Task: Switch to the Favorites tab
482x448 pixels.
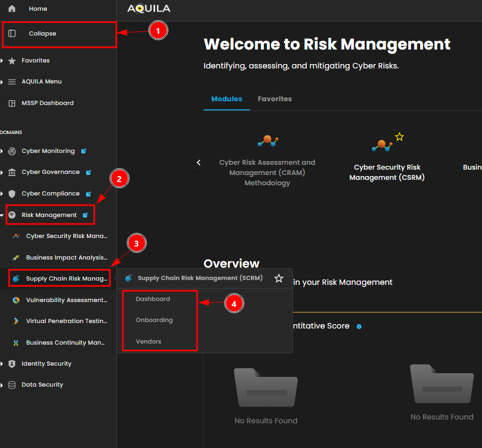Action: tap(275, 99)
